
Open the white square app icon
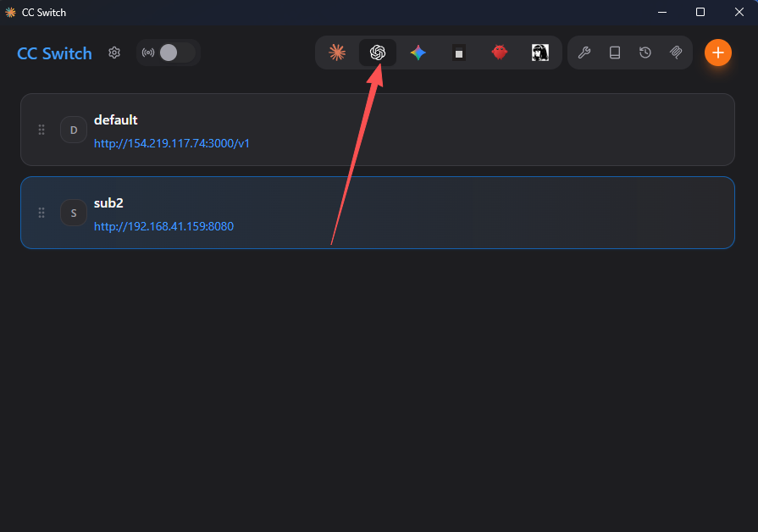[459, 53]
